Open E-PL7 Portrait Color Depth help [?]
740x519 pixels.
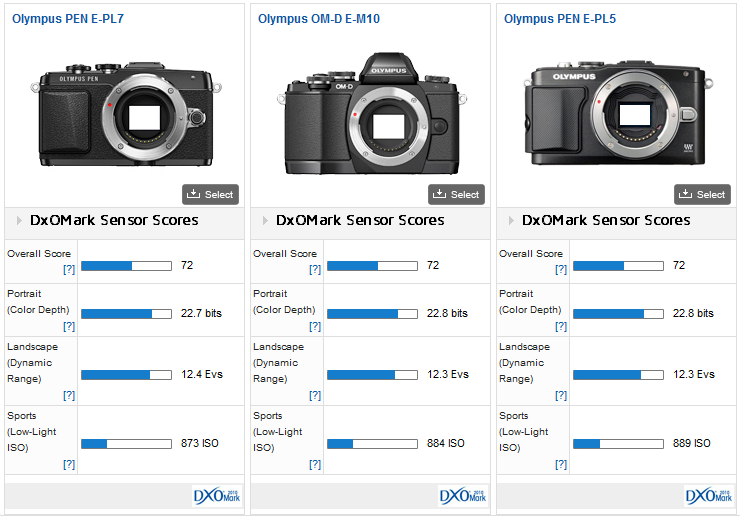click(69, 326)
